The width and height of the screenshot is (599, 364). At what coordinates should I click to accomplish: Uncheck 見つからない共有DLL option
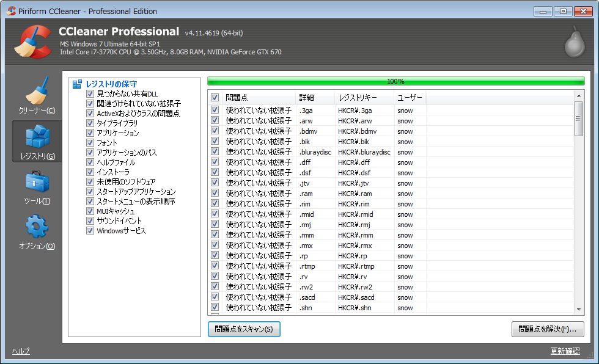click(90, 94)
